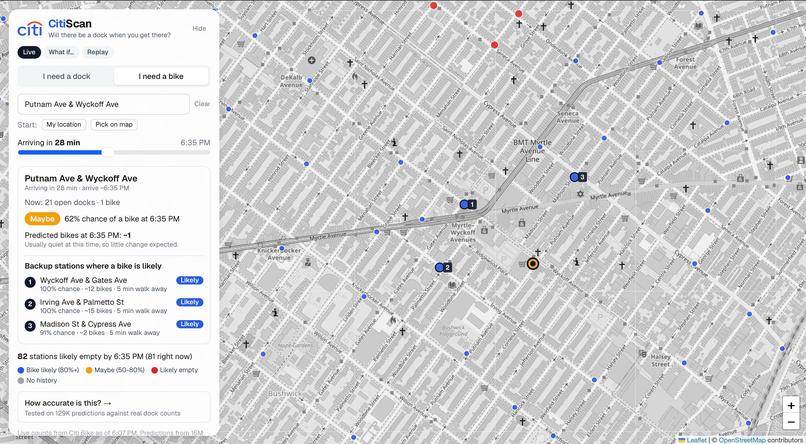
Task: Open the What if... mode tab
Action: point(61,52)
